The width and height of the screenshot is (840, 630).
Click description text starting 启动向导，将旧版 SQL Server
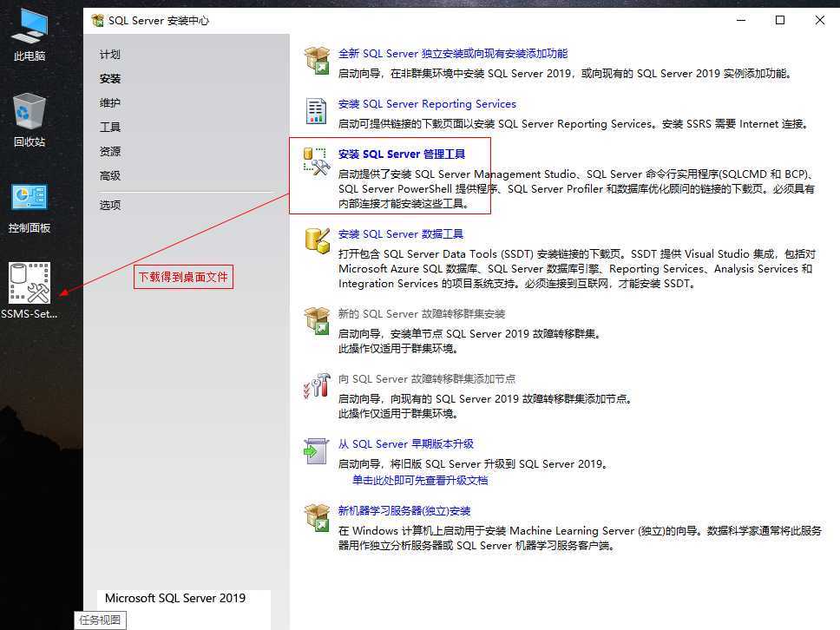coord(472,464)
